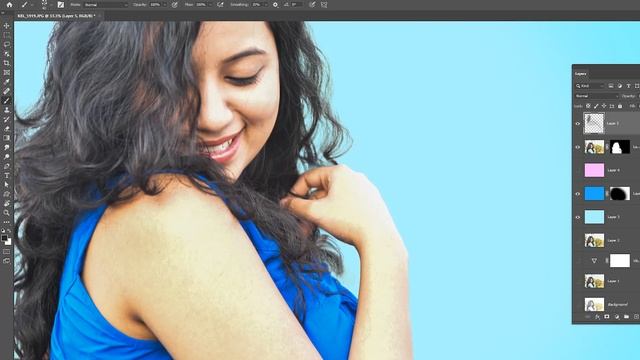The image size is (640, 360).
Task: Open the Flow slider dropdown arrow
Action: tap(210, 4)
